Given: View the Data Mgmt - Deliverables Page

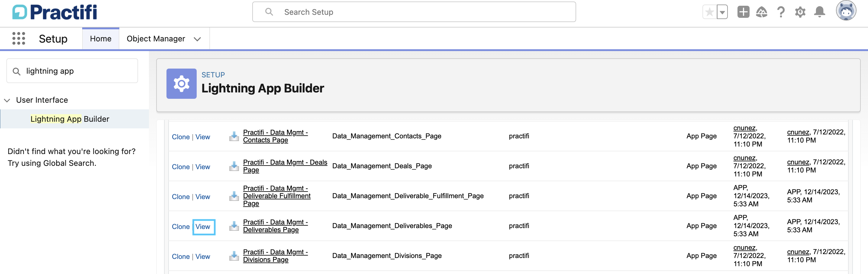Looking at the screenshot, I should click(x=202, y=227).
